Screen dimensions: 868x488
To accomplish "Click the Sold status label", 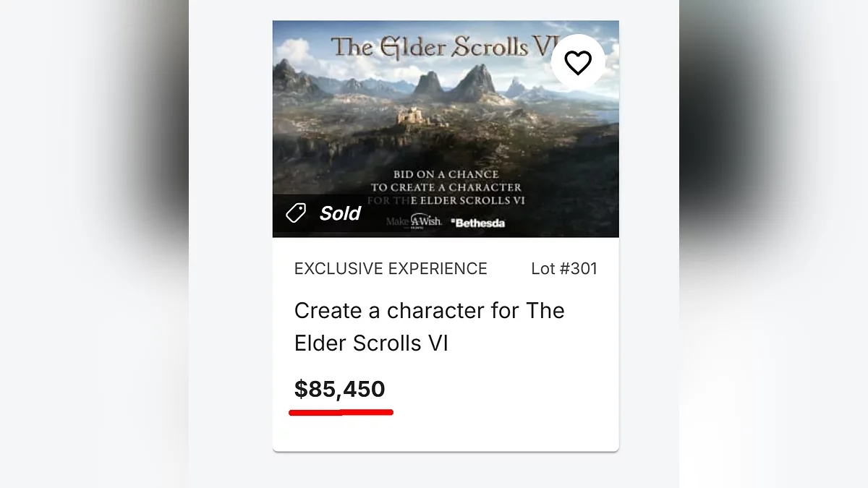I will (x=340, y=213).
